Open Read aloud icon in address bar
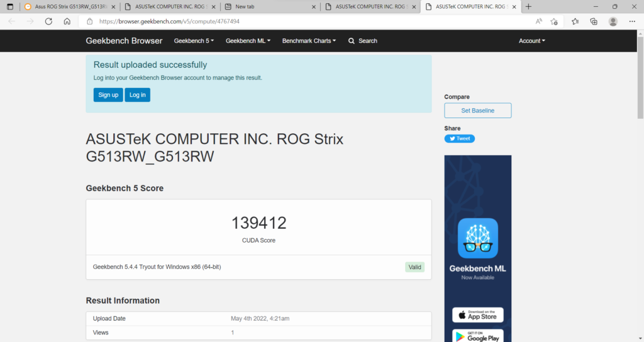 (x=538, y=21)
